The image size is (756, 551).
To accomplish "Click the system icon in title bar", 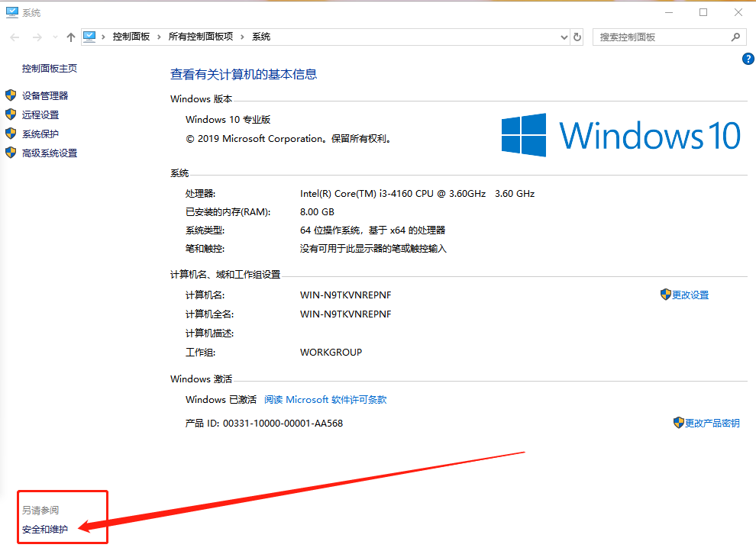I will (12, 12).
